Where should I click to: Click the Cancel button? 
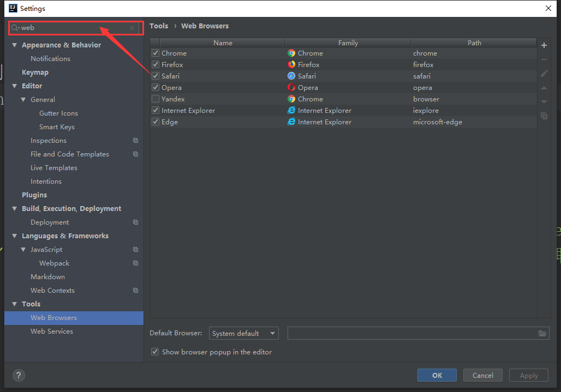pyautogui.click(x=482, y=375)
